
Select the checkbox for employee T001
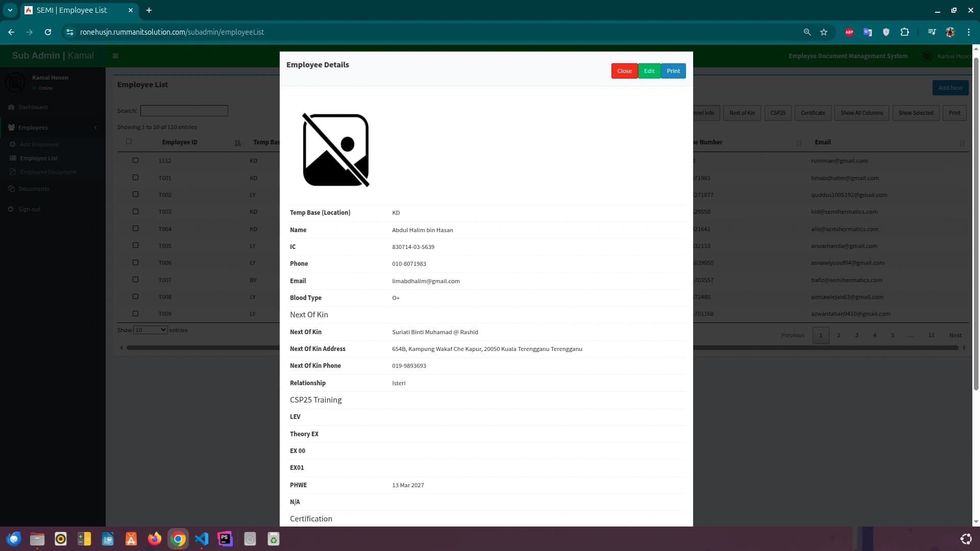tap(135, 178)
